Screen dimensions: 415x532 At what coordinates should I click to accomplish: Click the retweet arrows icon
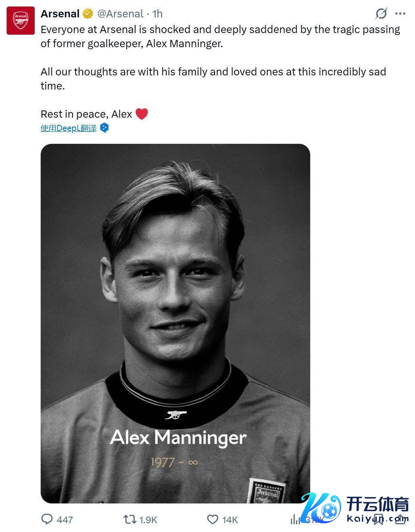click(x=130, y=519)
